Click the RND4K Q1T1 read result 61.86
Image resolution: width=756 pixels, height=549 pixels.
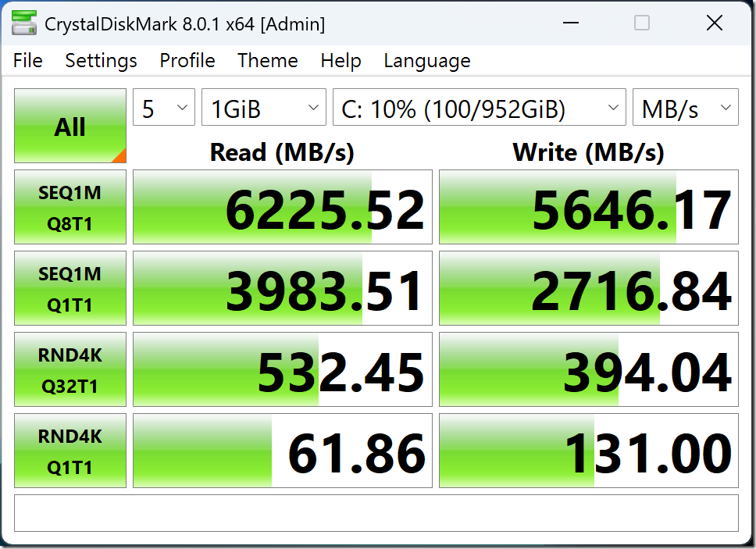[283, 451]
